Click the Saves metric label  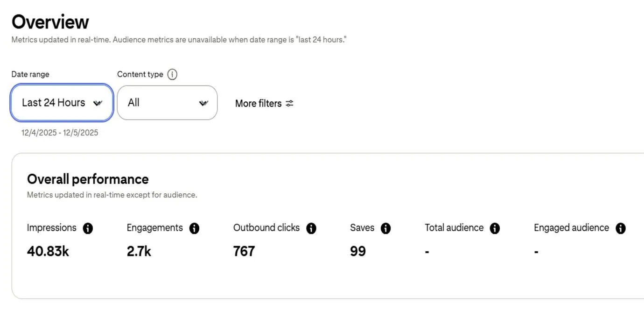pyautogui.click(x=362, y=228)
